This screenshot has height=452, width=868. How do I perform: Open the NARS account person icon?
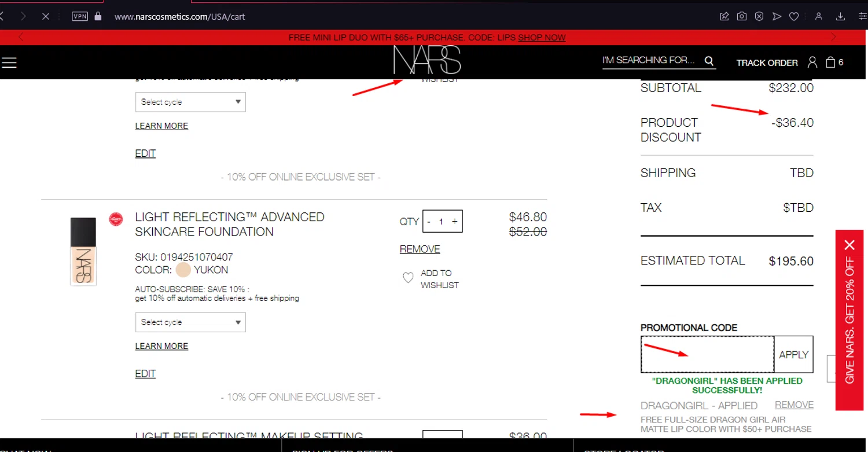pyautogui.click(x=812, y=62)
